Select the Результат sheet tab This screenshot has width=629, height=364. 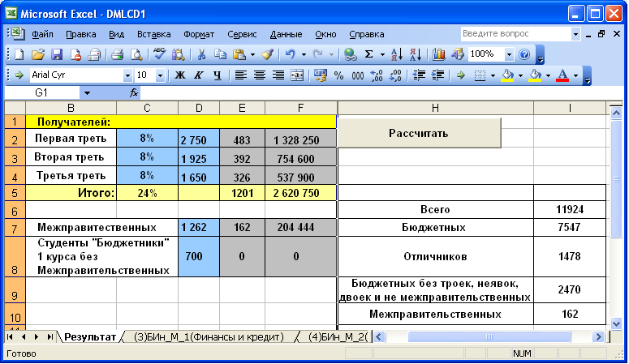pyautogui.click(x=90, y=336)
